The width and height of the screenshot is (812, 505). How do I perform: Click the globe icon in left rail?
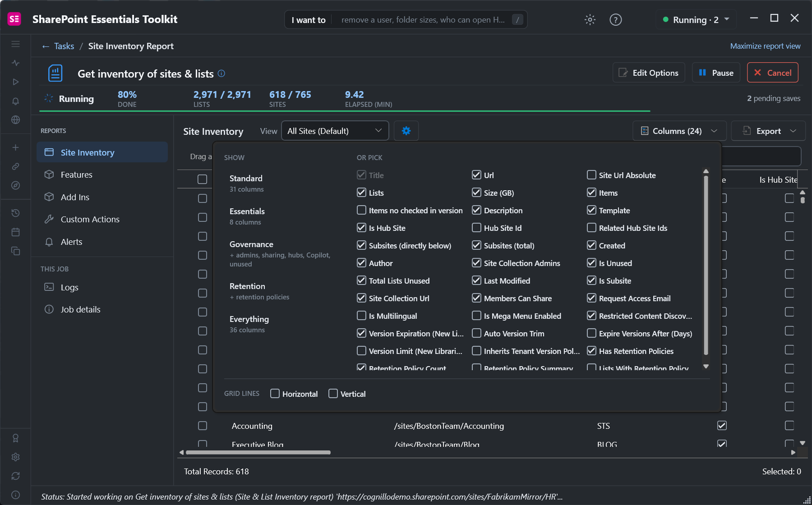15,120
